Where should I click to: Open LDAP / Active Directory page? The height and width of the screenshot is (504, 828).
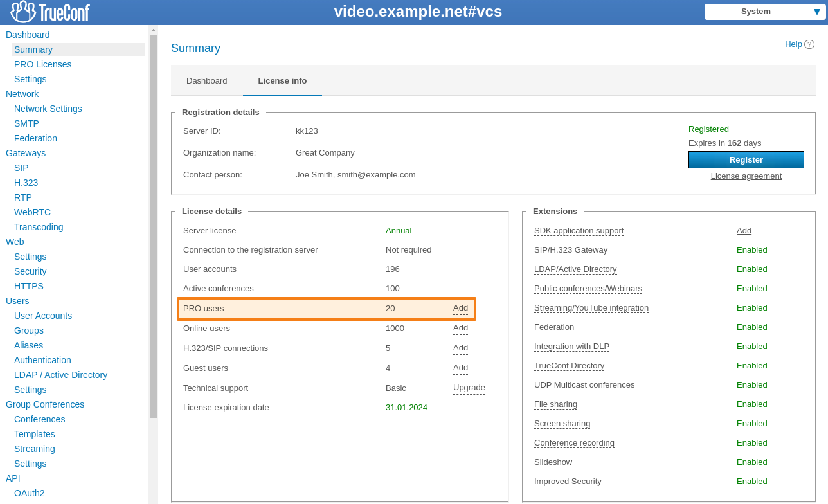pyautogui.click(x=60, y=375)
